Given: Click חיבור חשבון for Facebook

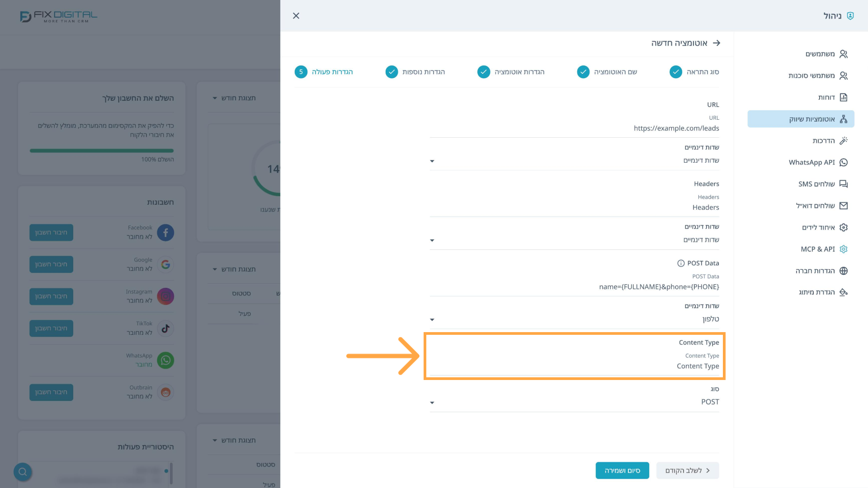Looking at the screenshot, I should (51, 233).
